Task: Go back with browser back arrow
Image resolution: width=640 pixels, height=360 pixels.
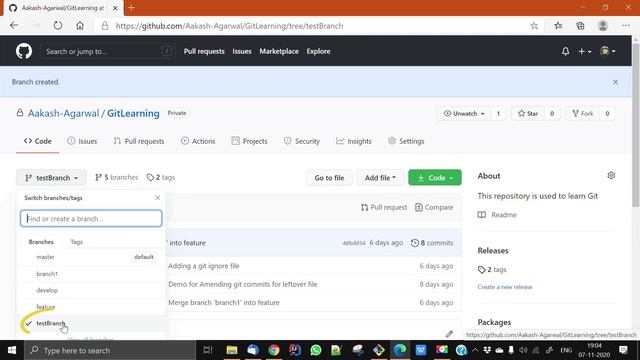Action: click(x=14, y=26)
